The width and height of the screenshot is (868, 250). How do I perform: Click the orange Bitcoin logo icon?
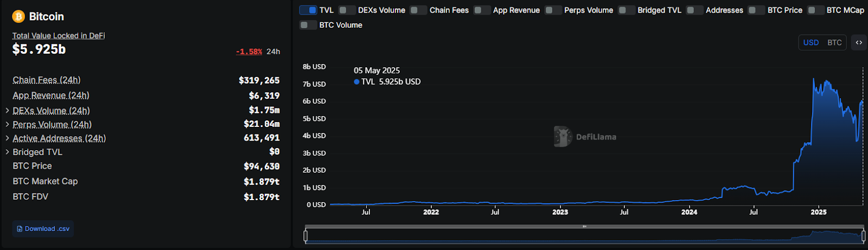pos(18,17)
